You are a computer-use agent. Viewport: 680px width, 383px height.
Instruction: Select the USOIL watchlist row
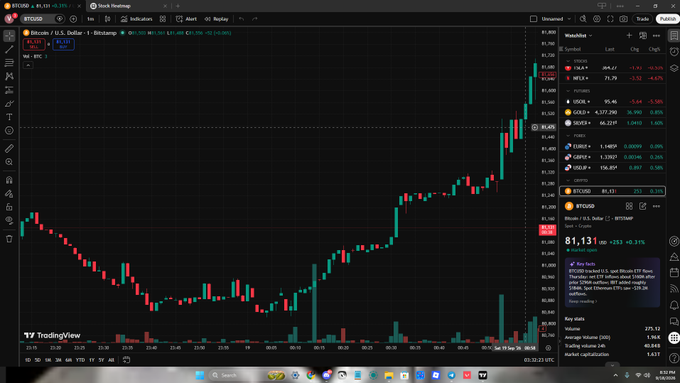pos(613,101)
